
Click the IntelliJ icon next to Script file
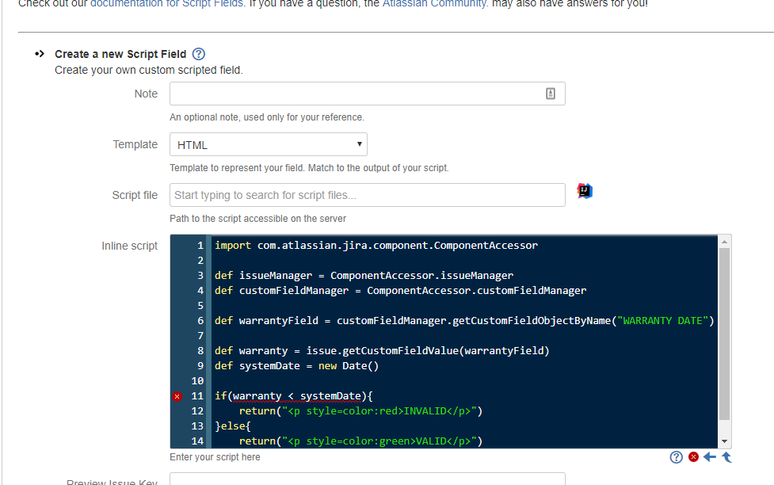[x=585, y=191]
